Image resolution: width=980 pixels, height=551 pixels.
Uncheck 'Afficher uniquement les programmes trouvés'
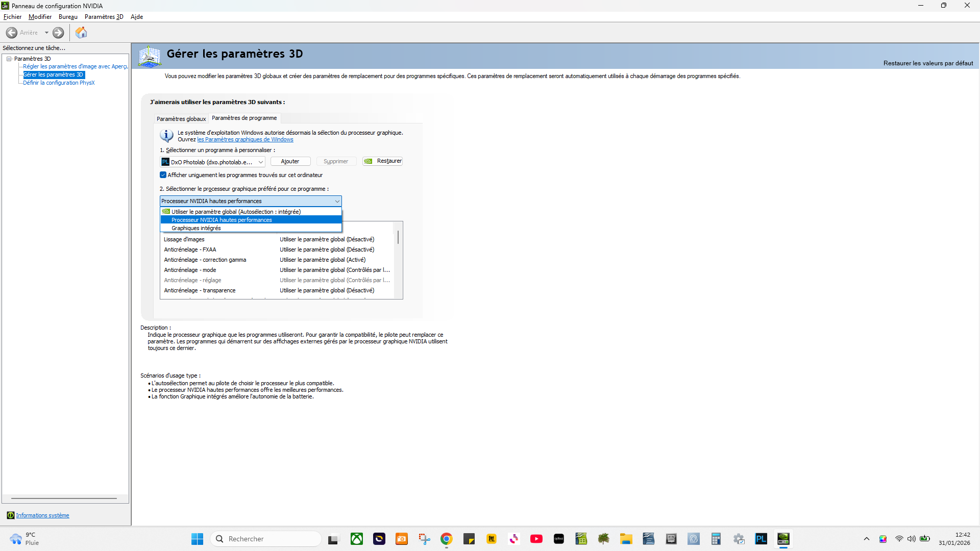[x=163, y=175]
